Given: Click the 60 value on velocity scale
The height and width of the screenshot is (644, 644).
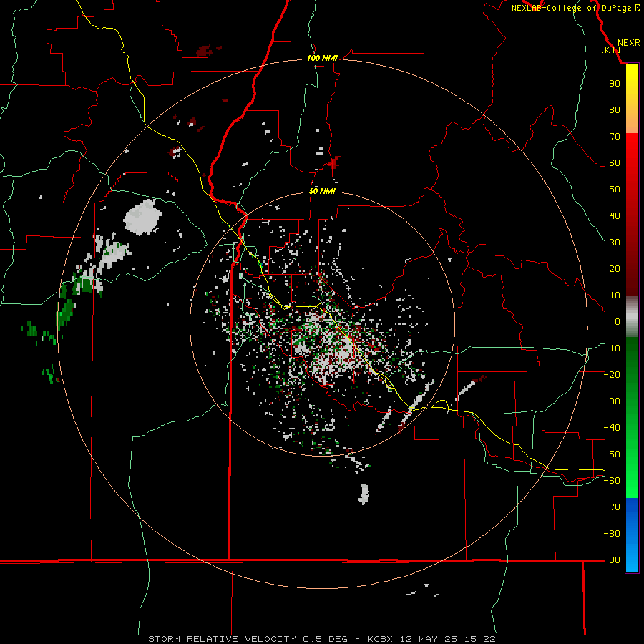Looking at the screenshot, I should point(615,163).
